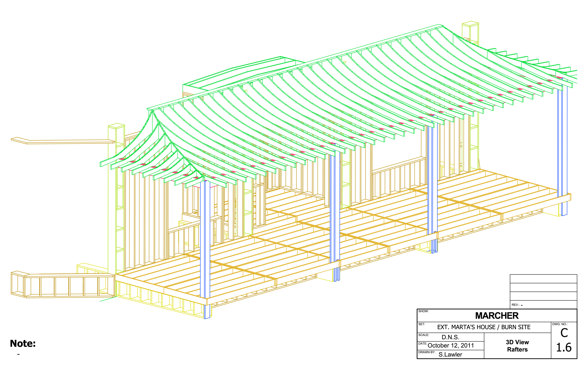
Task: Click the dash beneath the Note heading
Action: (x=18, y=354)
